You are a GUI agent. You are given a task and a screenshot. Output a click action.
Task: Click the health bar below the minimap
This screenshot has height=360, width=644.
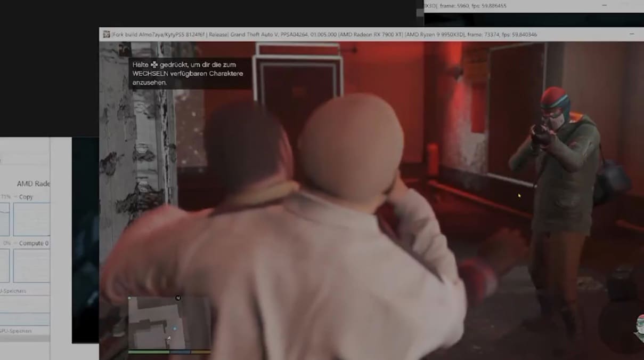pos(149,351)
